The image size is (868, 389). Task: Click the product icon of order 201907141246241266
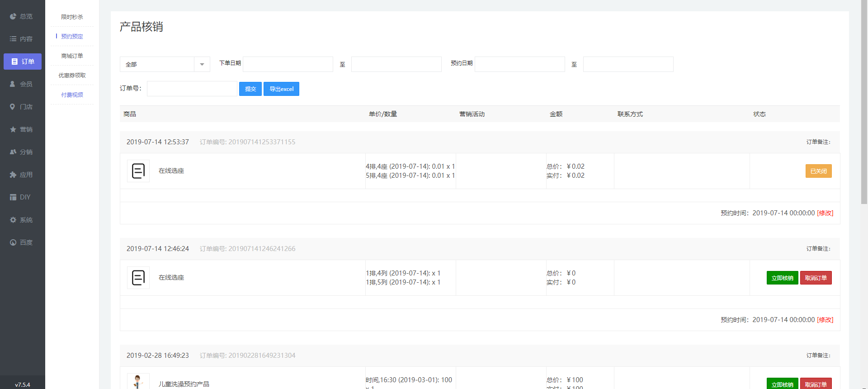[138, 278]
